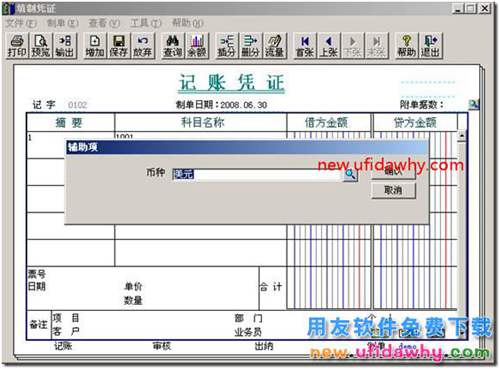This screenshot has height=369, width=500.
Task: Click the 部门 label in remarks area
Action: [248, 318]
